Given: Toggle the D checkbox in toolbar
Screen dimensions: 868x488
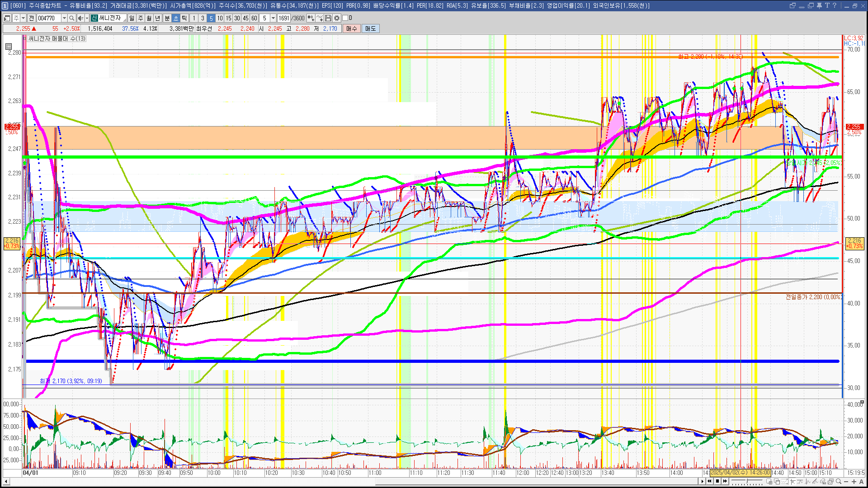Looking at the screenshot, I should pos(345,18).
